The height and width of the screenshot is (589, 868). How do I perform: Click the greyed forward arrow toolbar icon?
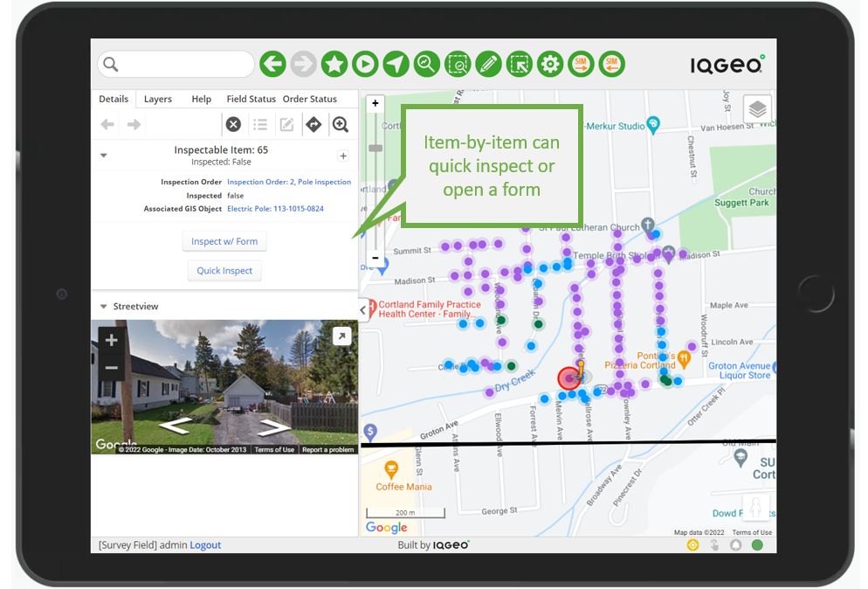(303, 65)
